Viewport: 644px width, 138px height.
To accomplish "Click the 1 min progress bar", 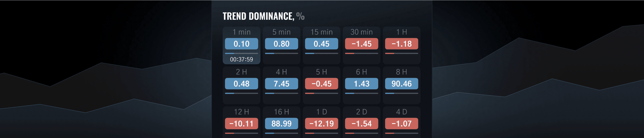I will point(241,53).
